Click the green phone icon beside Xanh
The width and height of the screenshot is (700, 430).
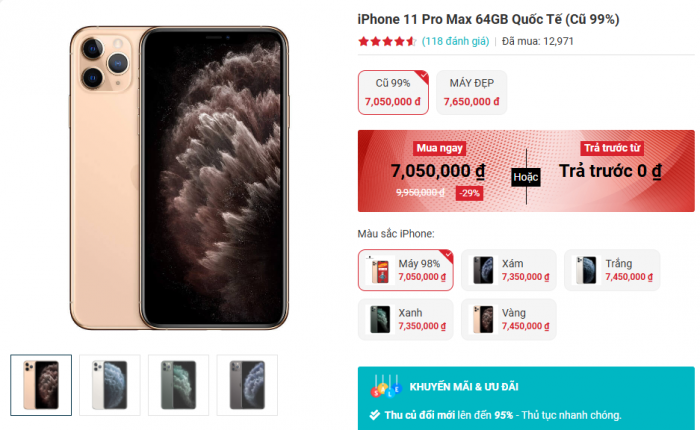click(x=380, y=319)
